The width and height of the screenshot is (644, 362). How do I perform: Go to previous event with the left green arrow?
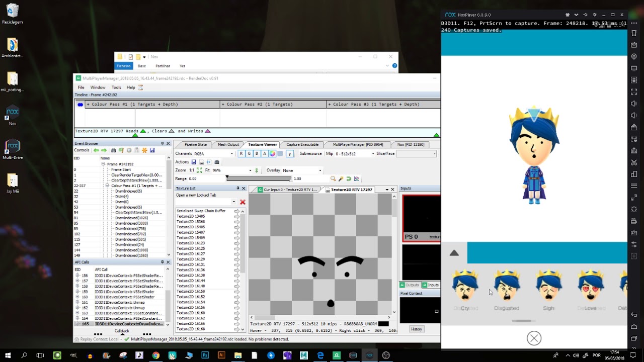pyautogui.click(x=96, y=150)
